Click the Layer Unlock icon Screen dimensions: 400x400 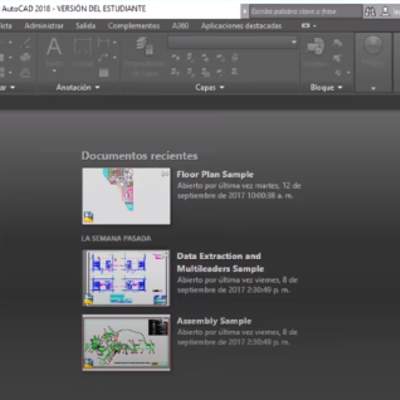tap(220, 71)
